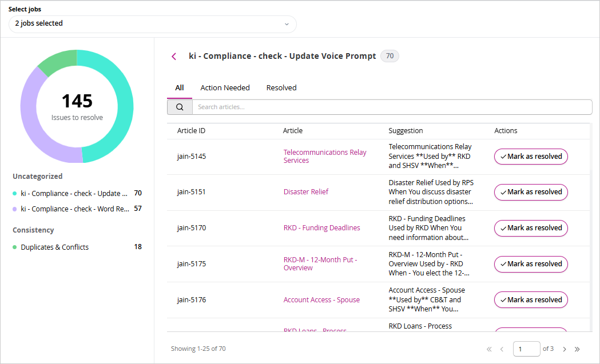Mark jain-5175 as resolved
Viewport: 600px width, 364px height.
coord(531,264)
